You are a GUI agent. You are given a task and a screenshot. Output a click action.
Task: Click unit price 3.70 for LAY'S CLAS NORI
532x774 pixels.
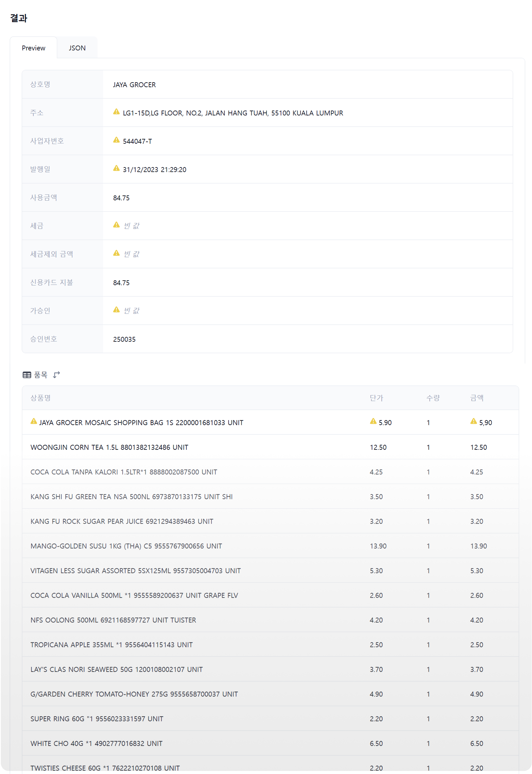tap(376, 669)
